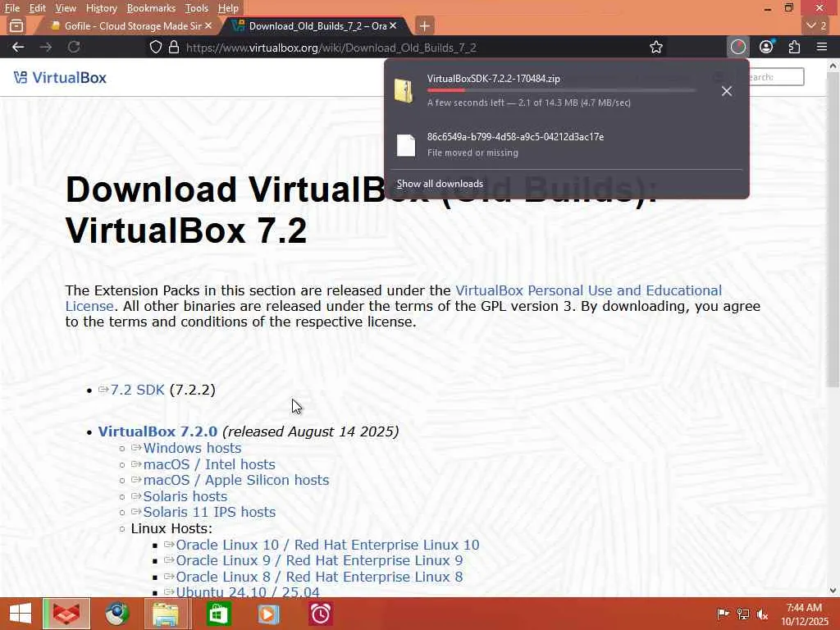The width and height of the screenshot is (840, 630).
Task: Open Oracle Linux 8 / RHEL 8 link
Action: click(x=319, y=577)
